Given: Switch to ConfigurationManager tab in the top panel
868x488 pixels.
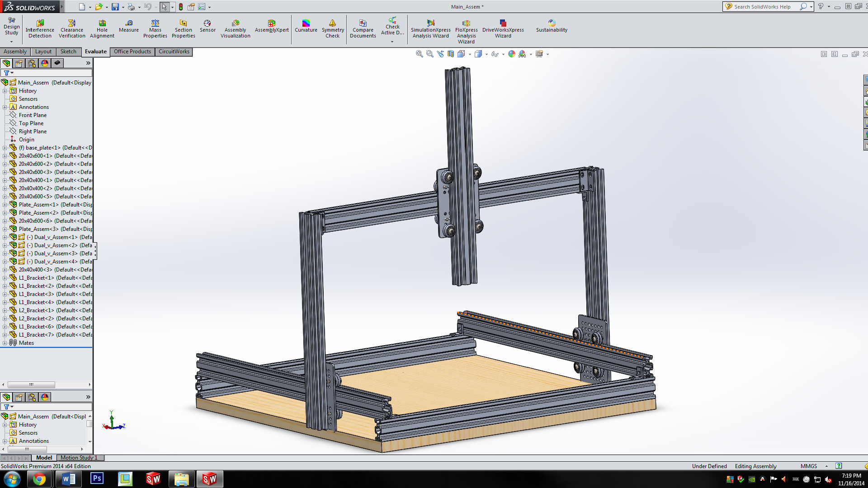Looking at the screenshot, I should [32, 63].
